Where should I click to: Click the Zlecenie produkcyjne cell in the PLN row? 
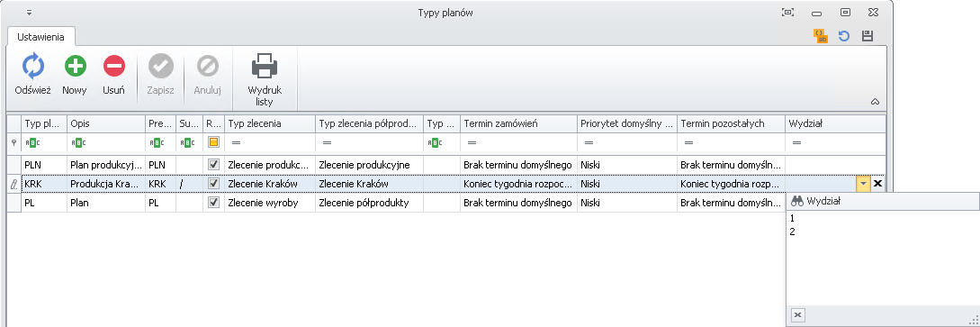[x=369, y=165]
